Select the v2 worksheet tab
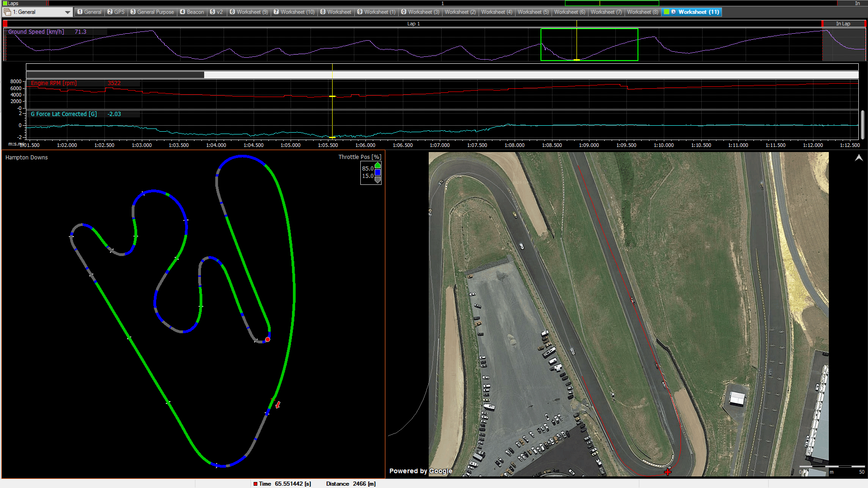Image resolution: width=868 pixels, height=488 pixels. (216, 12)
